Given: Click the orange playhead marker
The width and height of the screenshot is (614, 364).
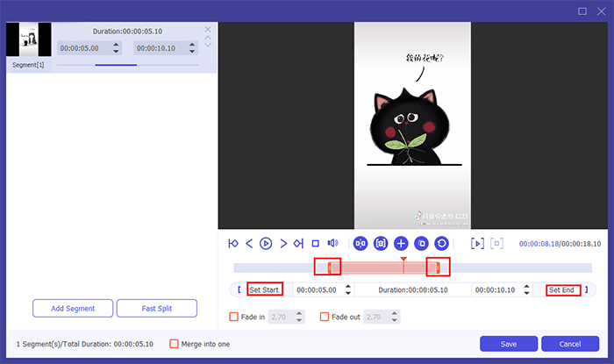Looking at the screenshot, I should point(403,259).
